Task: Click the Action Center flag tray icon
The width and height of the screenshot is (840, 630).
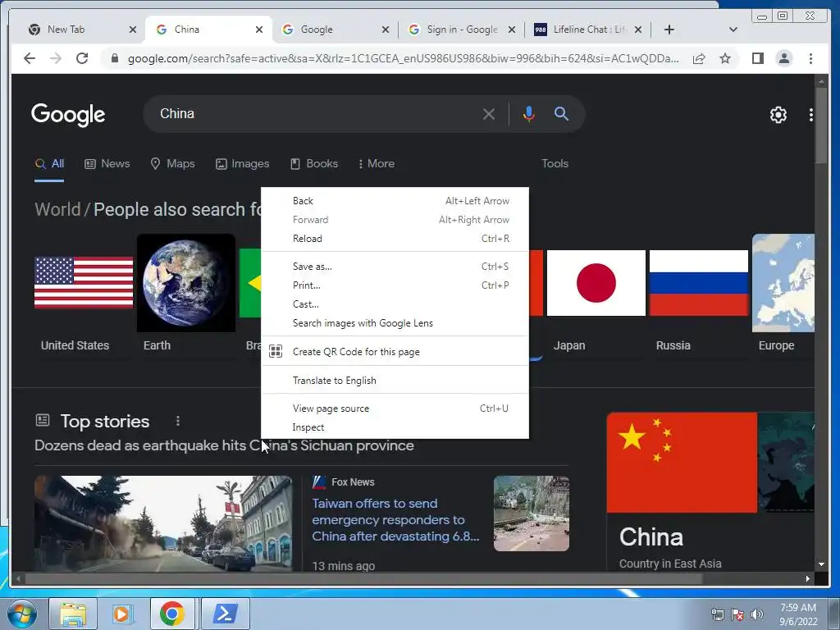Action: [737, 614]
